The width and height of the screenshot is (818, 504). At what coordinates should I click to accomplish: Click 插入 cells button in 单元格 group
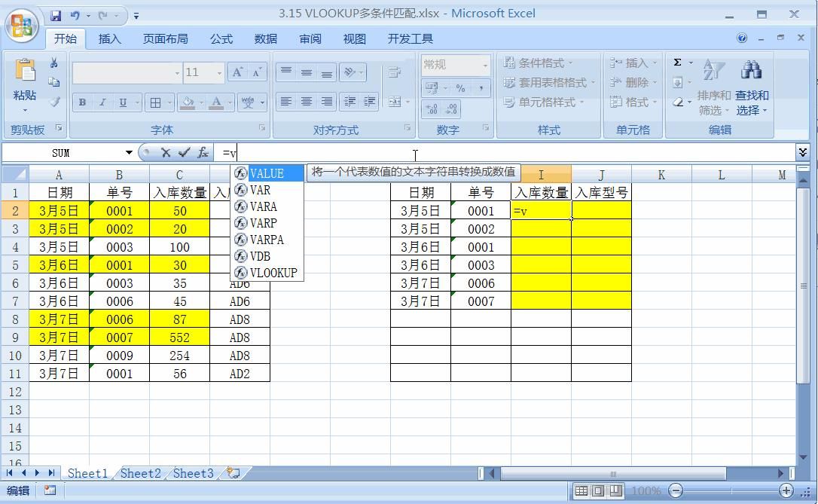(633, 63)
